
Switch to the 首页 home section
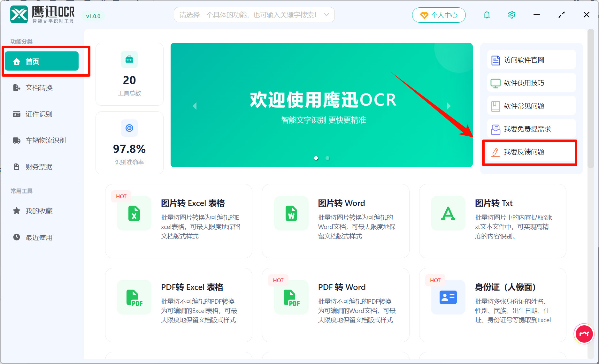(42, 61)
